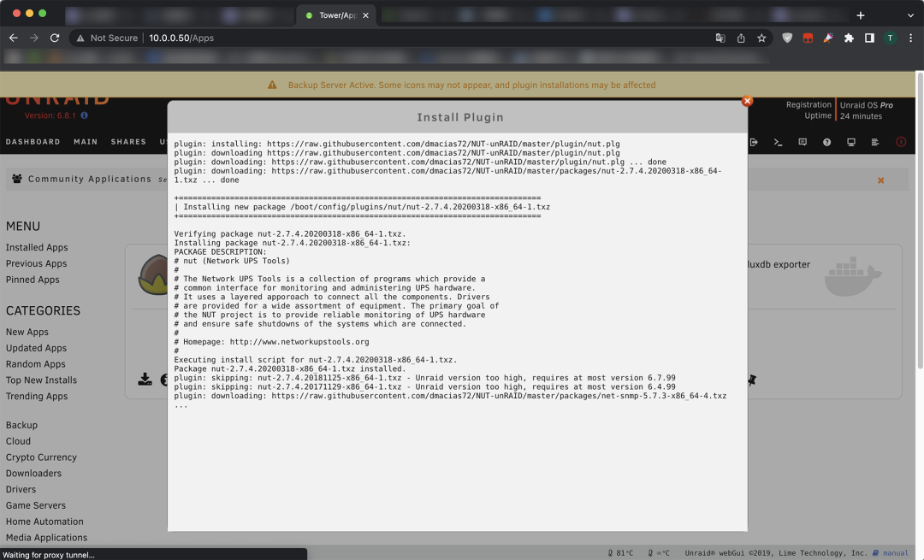Screen dimensions: 924x560
Task: Open the Unraid terminal icon
Action: [778, 142]
